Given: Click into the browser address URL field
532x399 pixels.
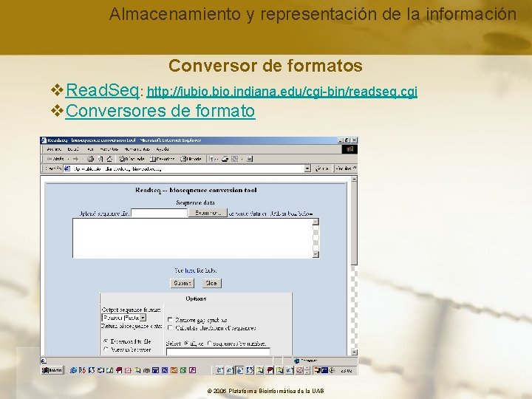Looking at the screenshot, I should coord(187,168).
